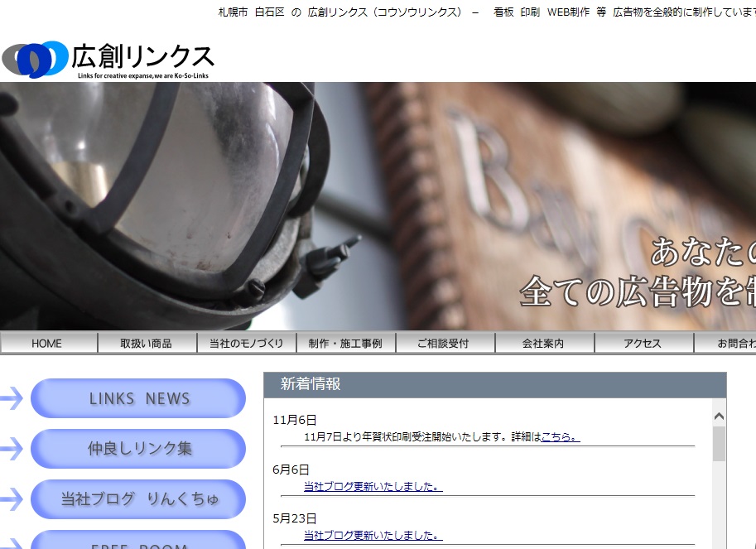The width and height of the screenshot is (756, 549).
Task: Open ご相談受付 menu item
Action: (445, 343)
